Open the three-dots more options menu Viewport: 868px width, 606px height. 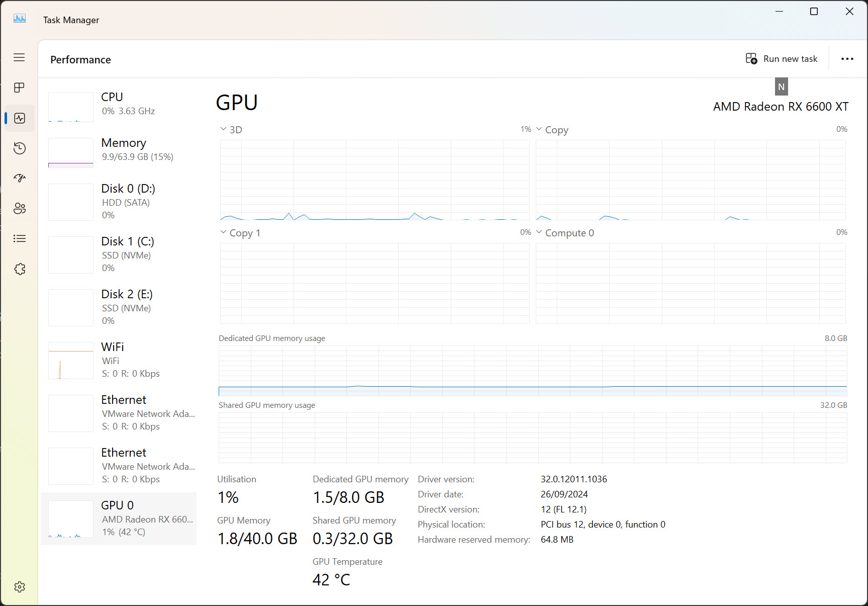tap(847, 59)
